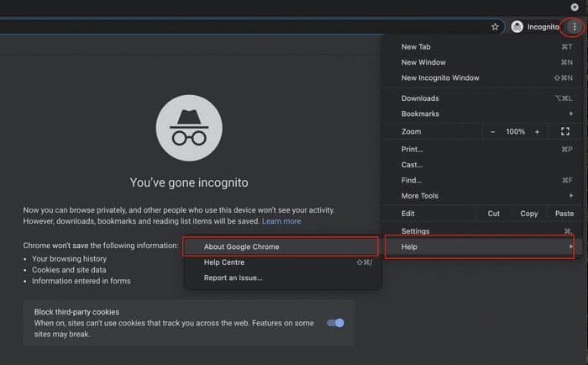Increase zoom with the plus button
The image size is (588, 365).
tap(537, 132)
